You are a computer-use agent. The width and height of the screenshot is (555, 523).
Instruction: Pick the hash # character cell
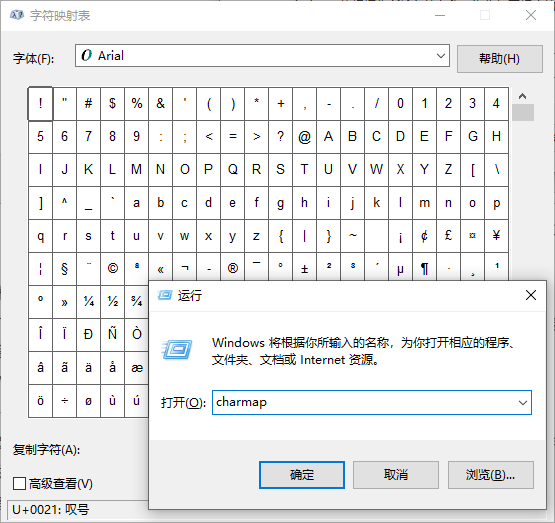point(88,103)
